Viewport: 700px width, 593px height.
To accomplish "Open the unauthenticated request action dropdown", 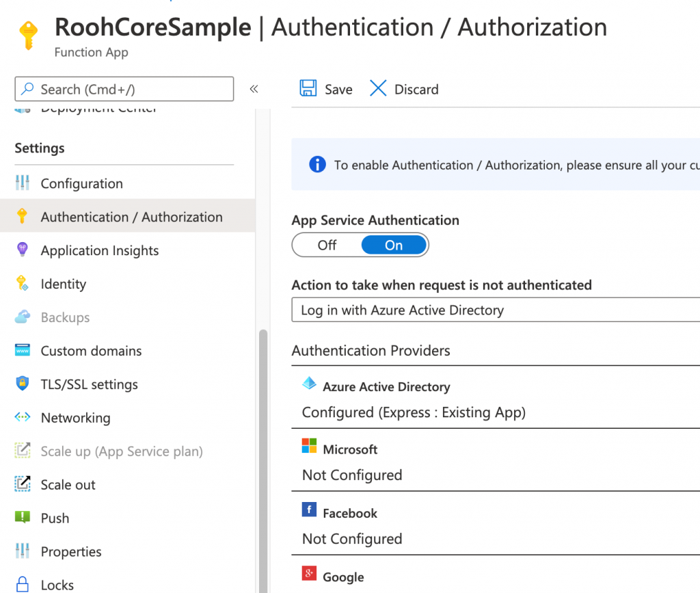I will click(496, 310).
